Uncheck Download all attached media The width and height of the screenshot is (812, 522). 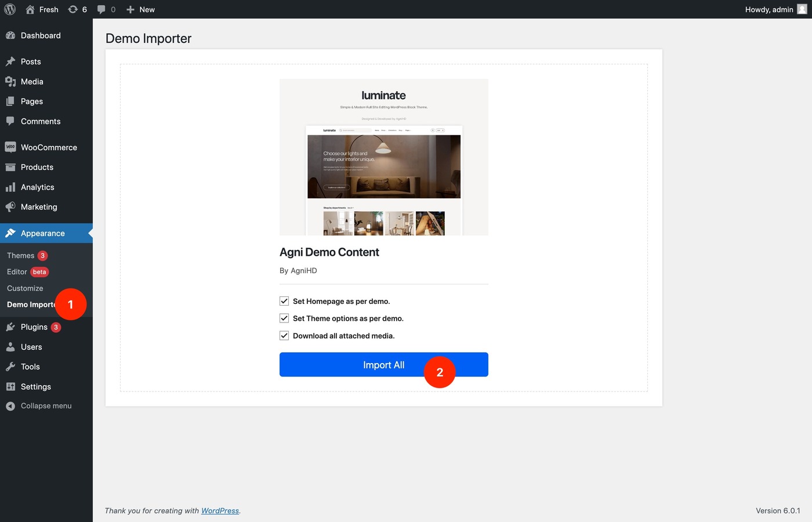click(x=284, y=335)
